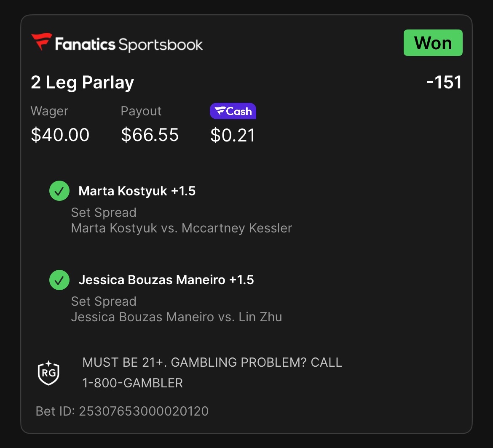Click the RG responsible gaming shield icon
The image size is (493, 448).
(x=48, y=373)
